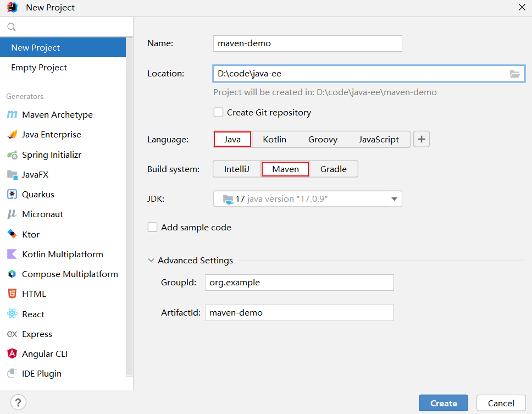Collapse the Advanced Settings chevron
This screenshot has width=532, height=414.
(151, 260)
